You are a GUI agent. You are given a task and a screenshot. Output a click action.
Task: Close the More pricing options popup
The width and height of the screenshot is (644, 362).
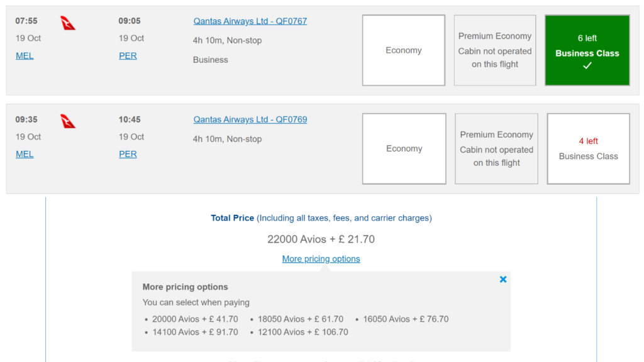point(502,279)
